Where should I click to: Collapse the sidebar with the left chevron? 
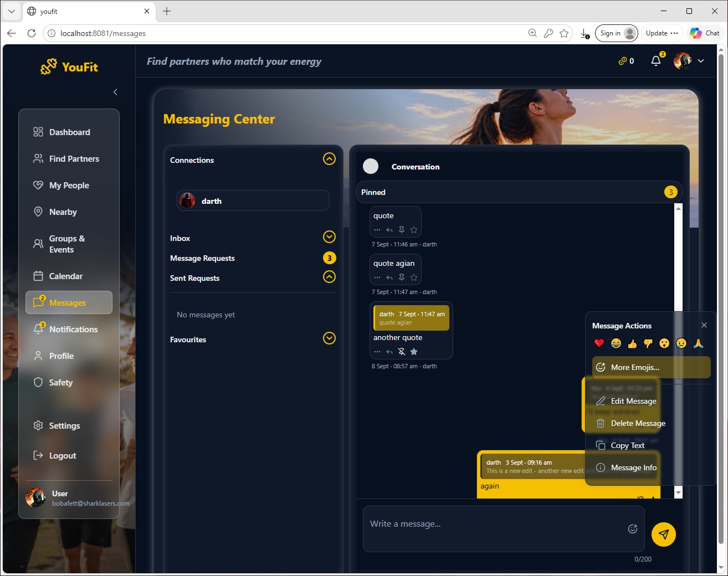pos(115,92)
